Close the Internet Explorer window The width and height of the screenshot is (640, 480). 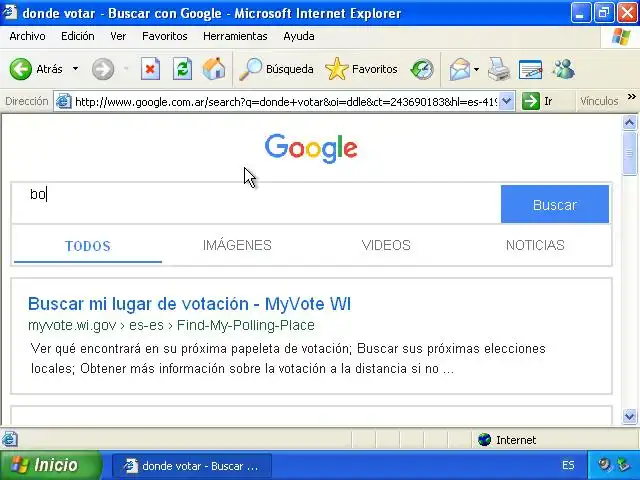pyautogui.click(x=627, y=13)
